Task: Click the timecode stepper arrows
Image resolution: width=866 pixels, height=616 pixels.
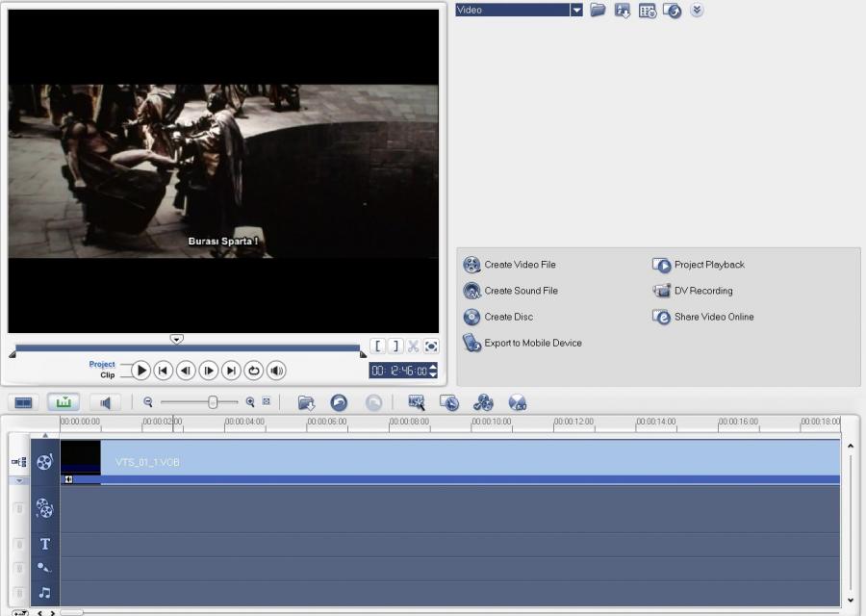Action: tap(434, 371)
